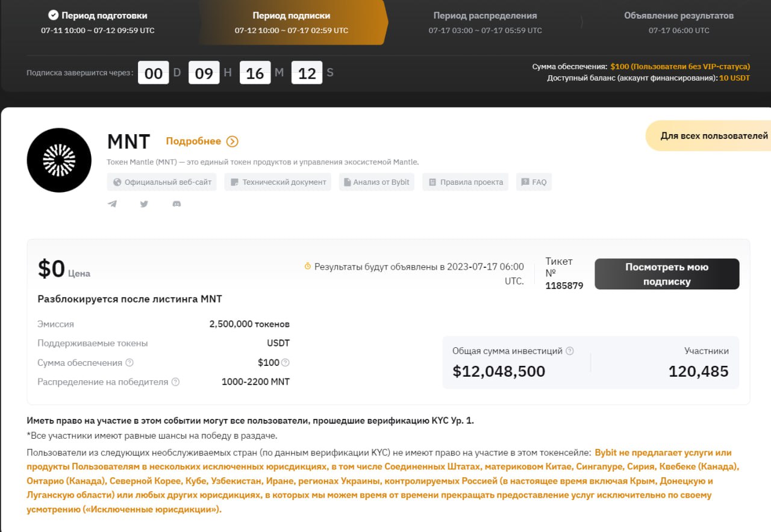This screenshot has width=771, height=532.
Task: Open the FAQ button
Action: (x=534, y=182)
